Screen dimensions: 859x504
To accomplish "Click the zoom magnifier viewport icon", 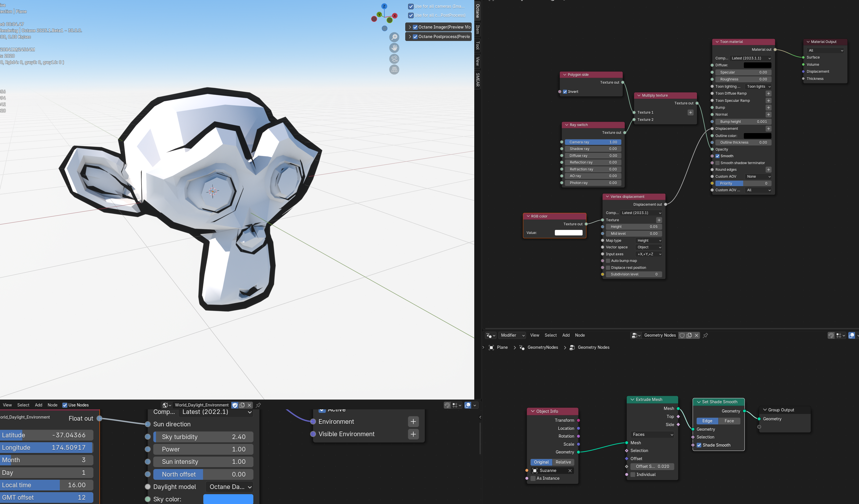I will [x=394, y=37].
